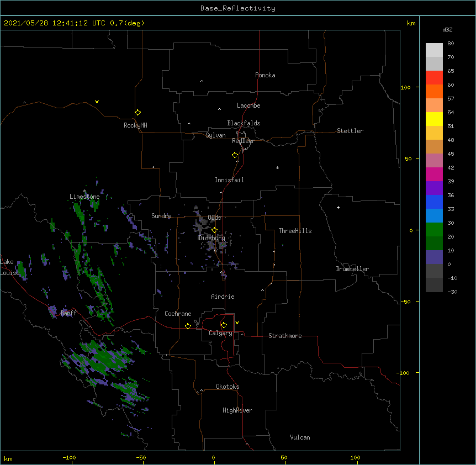Click the yellow diamond marker above RockyMH
Viewport: 476px width, 465px height.
pos(138,113)
